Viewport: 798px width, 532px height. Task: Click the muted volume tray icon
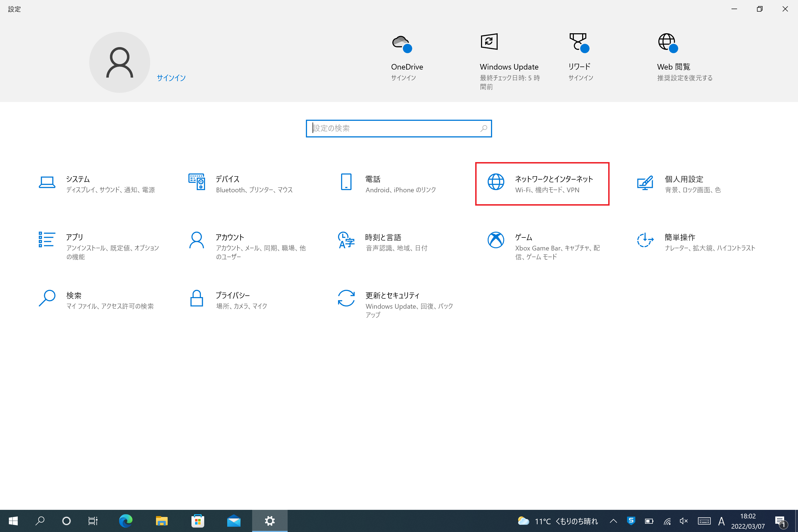pos(684,521)
